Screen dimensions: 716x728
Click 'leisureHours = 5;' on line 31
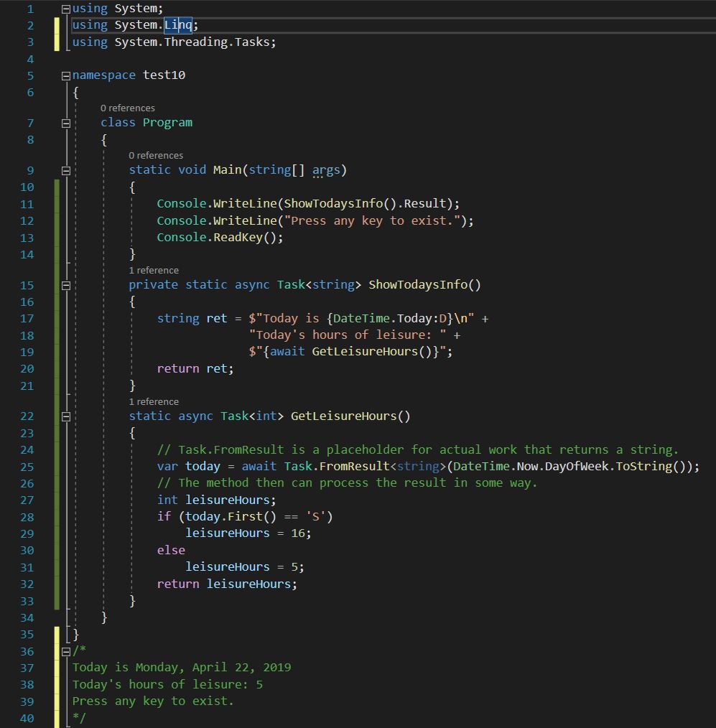pos(245,567)
